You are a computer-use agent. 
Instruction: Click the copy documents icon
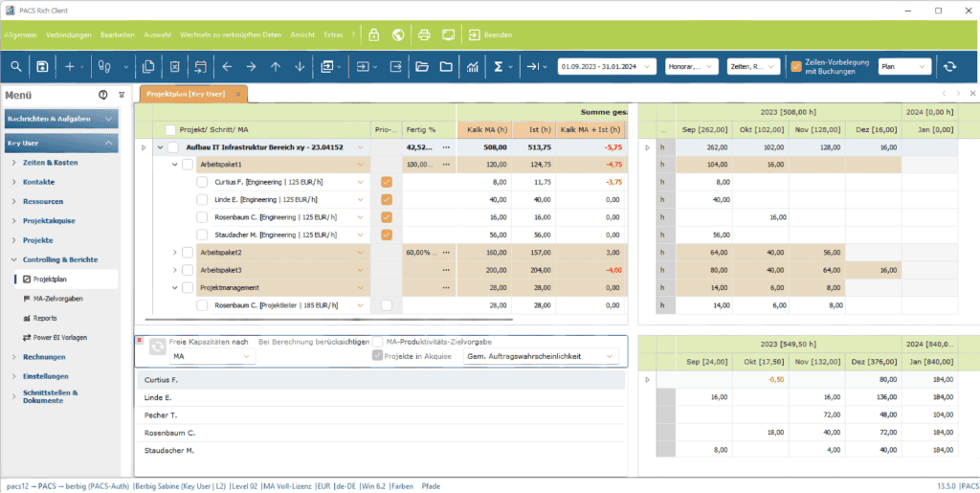(x=148, y=67)
